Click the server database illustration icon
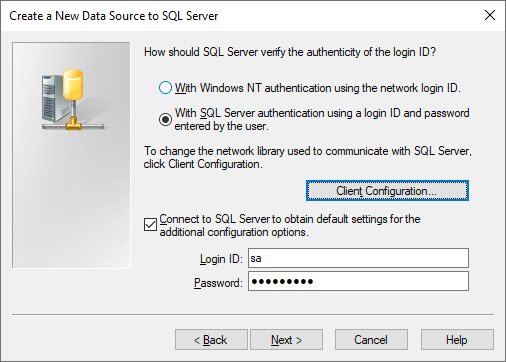Image resolution: width=506 pixels, height=362 pixels. point(72,100)
